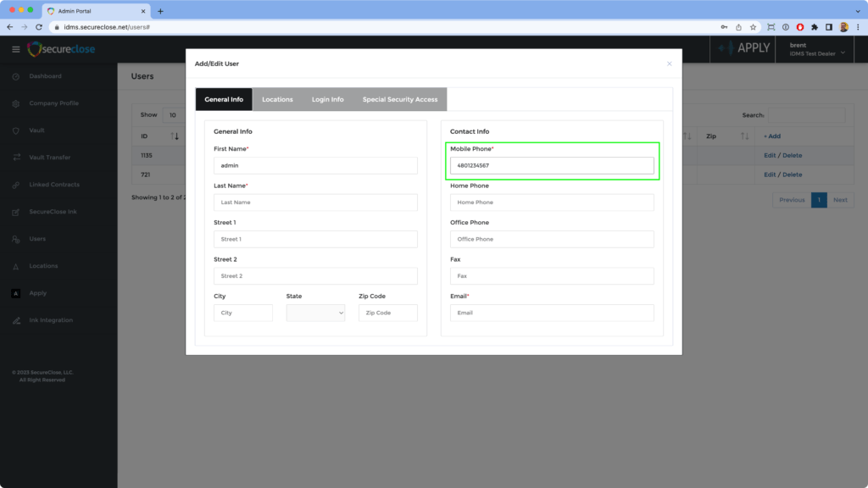Expand the brent user account menu
Image resolution: width=868 pixels, height=488 pixels.
click(843, 51)
